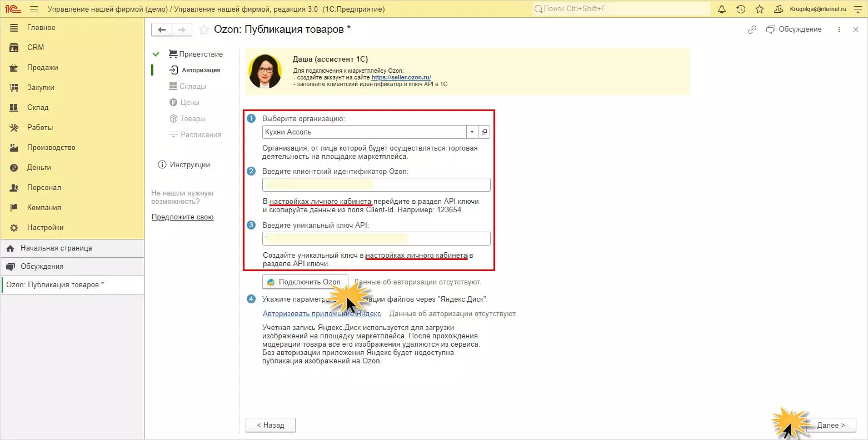Select the Ozon: Публикация товаров tab

pos(72,284)
